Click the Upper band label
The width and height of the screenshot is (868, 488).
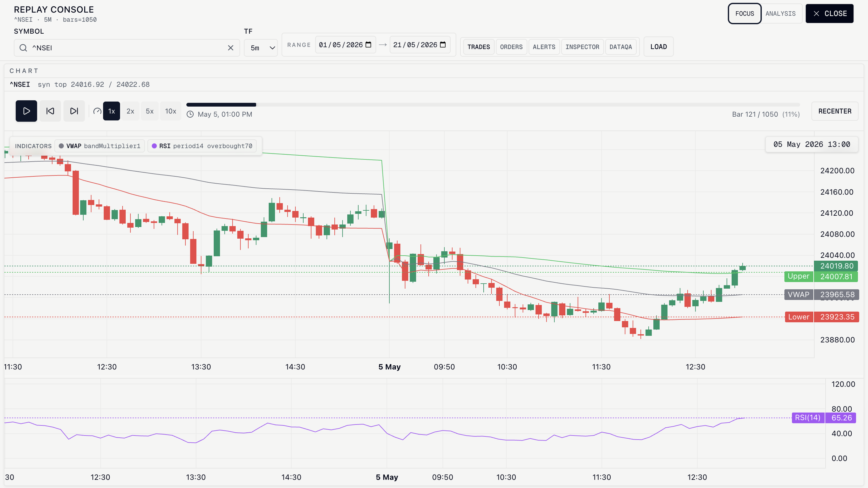pyautogui.click(x=799, y=277)
